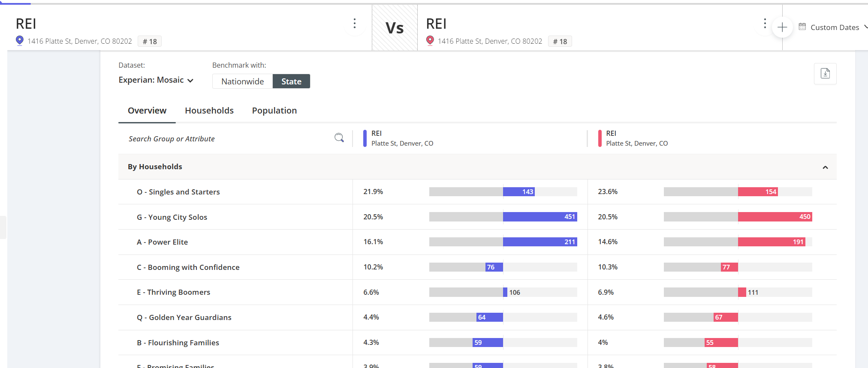The image size is (868, 368).
Task: Open the Experian: Mosaic dataset dropdown
Action: [156, 80]
